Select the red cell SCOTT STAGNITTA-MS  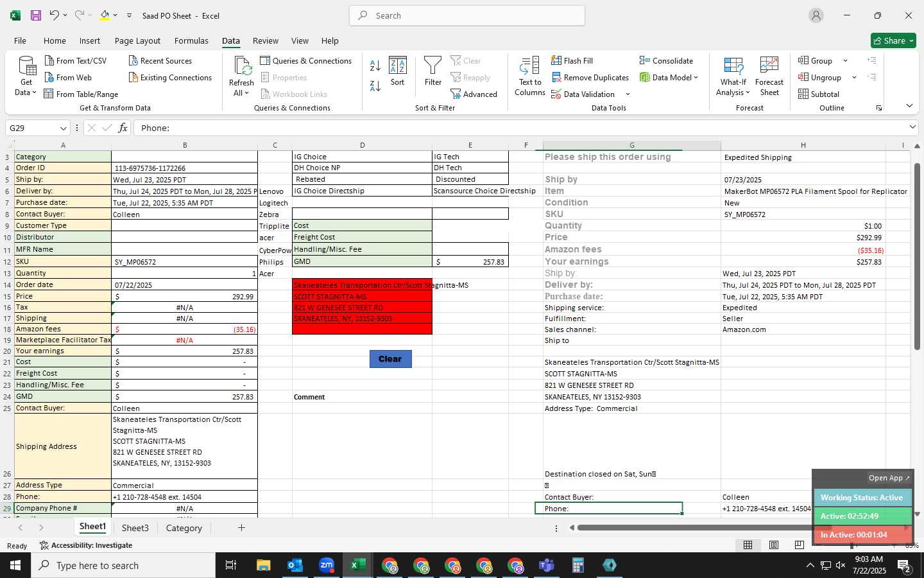click(x=362, y=297)
